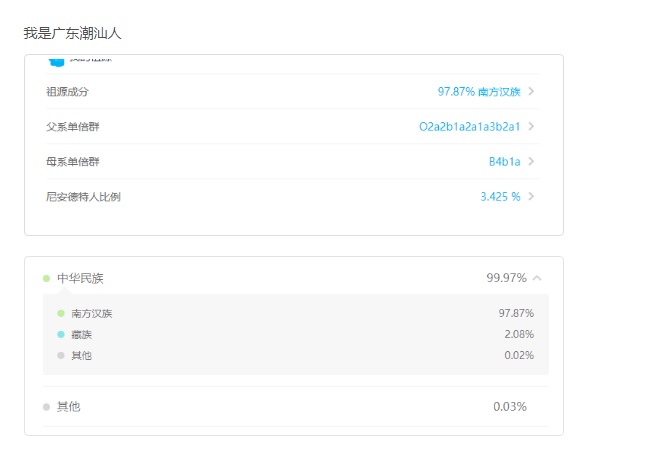This screenshot has height=476, width=669.
Task: Click the 3.425 % Neanderthal ratio value
Action: pos(500,197)
